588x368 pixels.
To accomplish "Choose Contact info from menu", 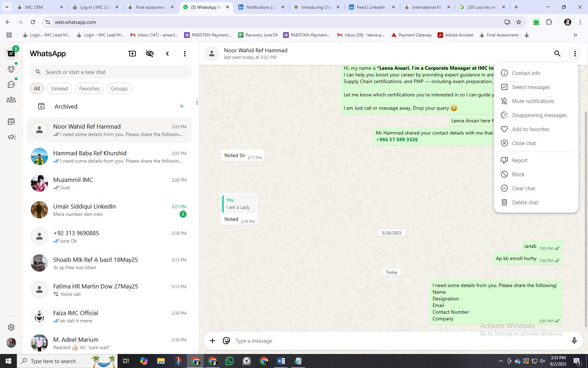I will click(x=536, y=73).
